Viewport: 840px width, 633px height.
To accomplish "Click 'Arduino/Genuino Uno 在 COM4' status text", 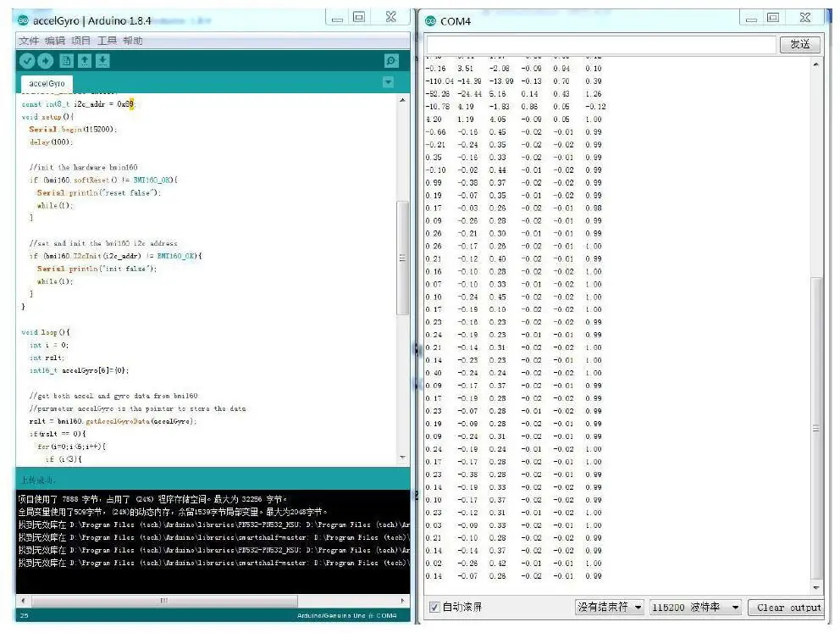I will coord(346,615).
